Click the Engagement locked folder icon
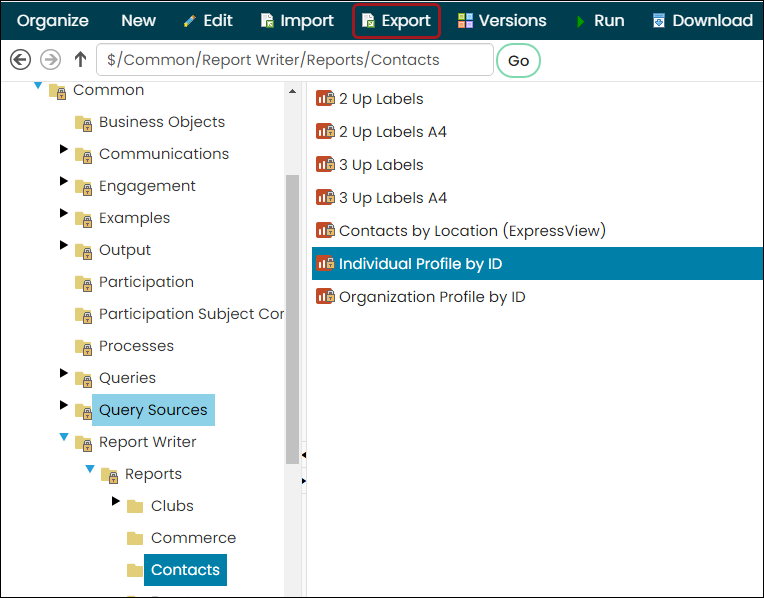Viewport: 764px width, 598px height. click(x=84, y=187)
